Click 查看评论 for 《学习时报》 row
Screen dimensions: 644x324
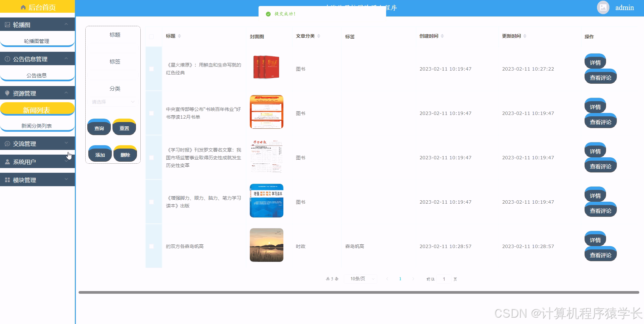(601, 165)
